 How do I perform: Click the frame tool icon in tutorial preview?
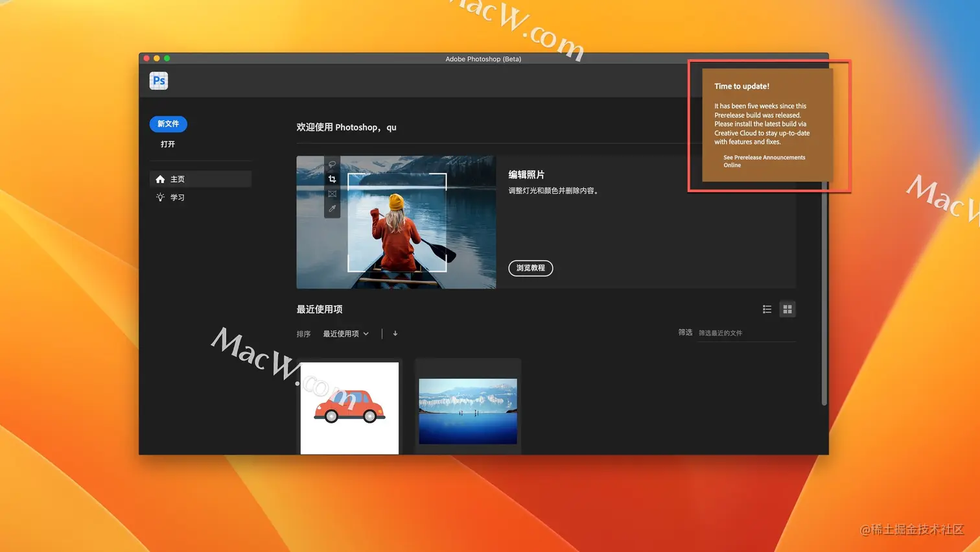[x=332, y=194]
